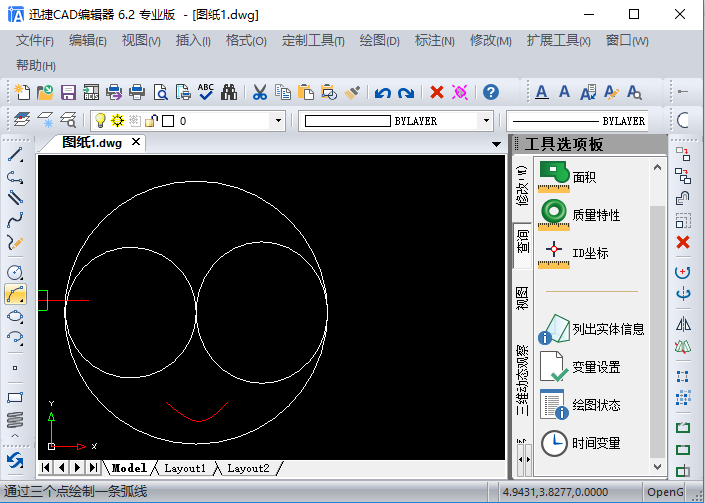Viewport: 705px width, 503px height.
Task: Jump to first layout tab arrow
Action: point(45,467)
